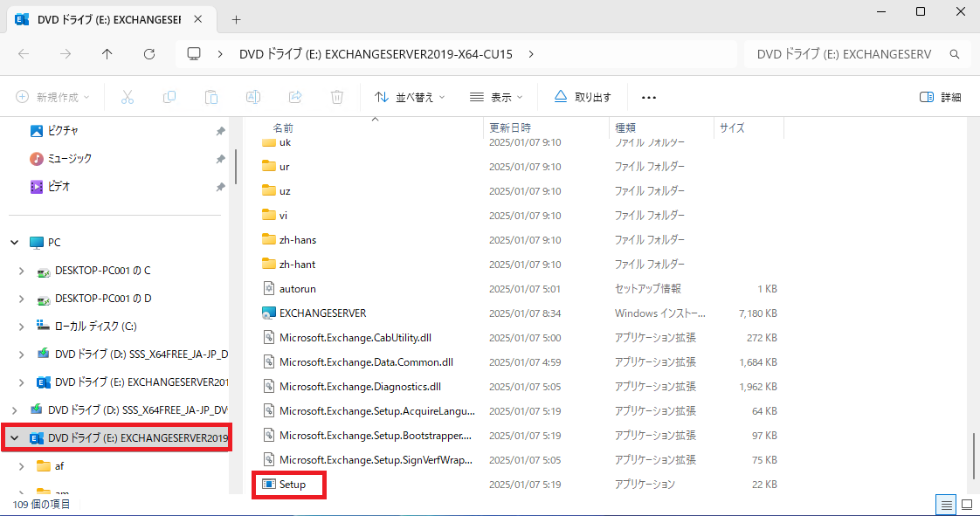
Task: Click the chevron before DVD ドライブ in address bar
Action: pos(220,54)
